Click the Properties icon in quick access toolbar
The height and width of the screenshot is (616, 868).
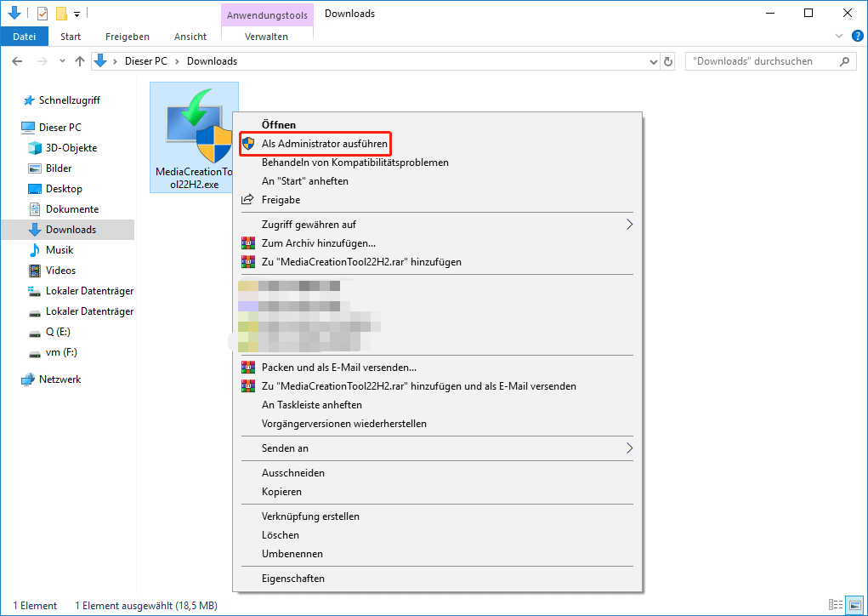point(43,13)
